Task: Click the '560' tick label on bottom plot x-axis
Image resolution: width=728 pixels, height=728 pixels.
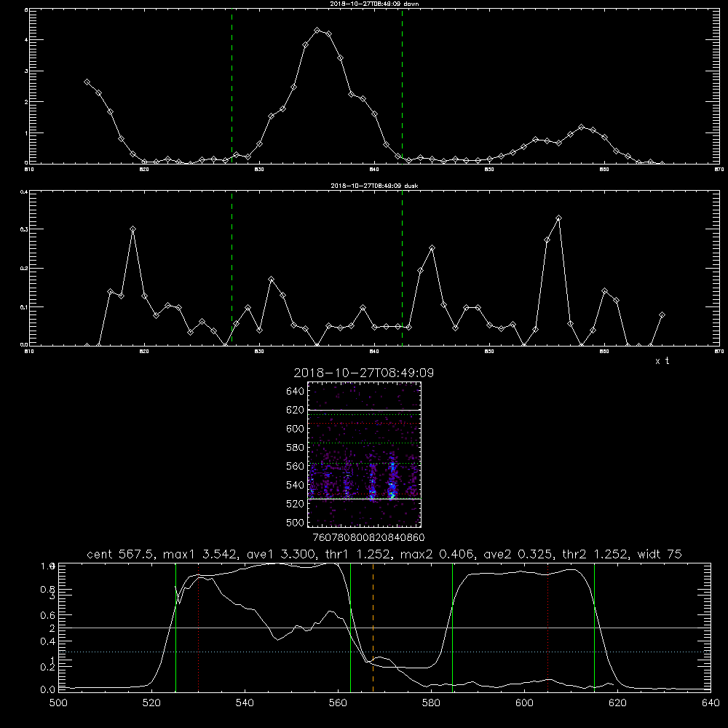Action: [338, 703]
